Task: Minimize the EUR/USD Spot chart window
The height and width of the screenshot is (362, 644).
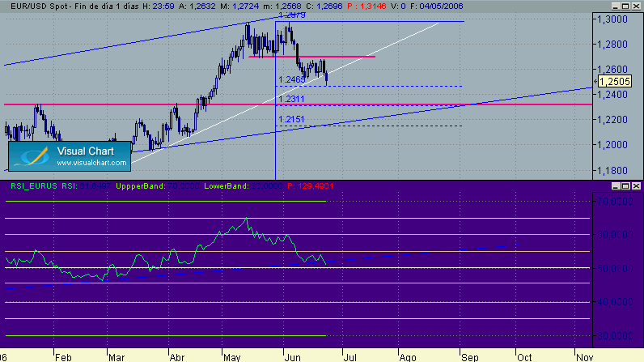Action: pyautogui.click(x=615, y=6)
